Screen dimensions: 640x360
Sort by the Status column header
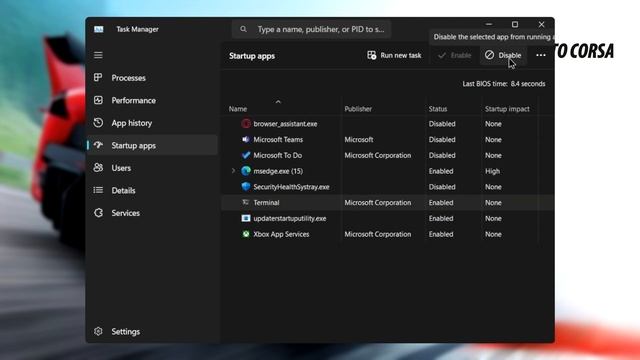438,109
